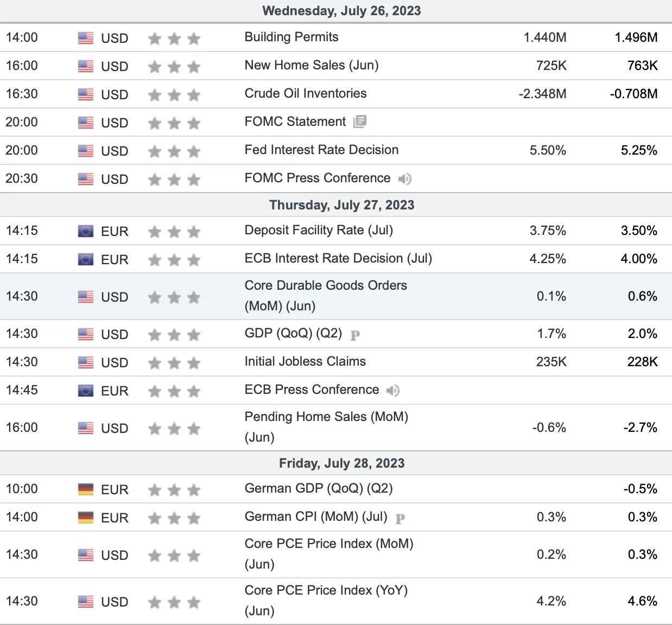This screenshot has height=625, width=672.
Task: Click the German flag in German GDP row
Action: pos(86,489)
